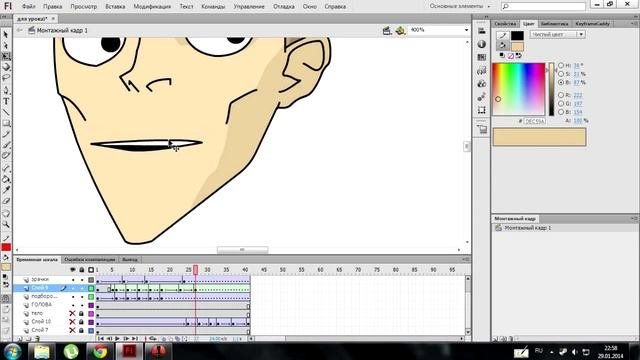Select the 'ГОЛОВА' layer
Viewport: 640px width, 360px height.
tap(42, 304)
